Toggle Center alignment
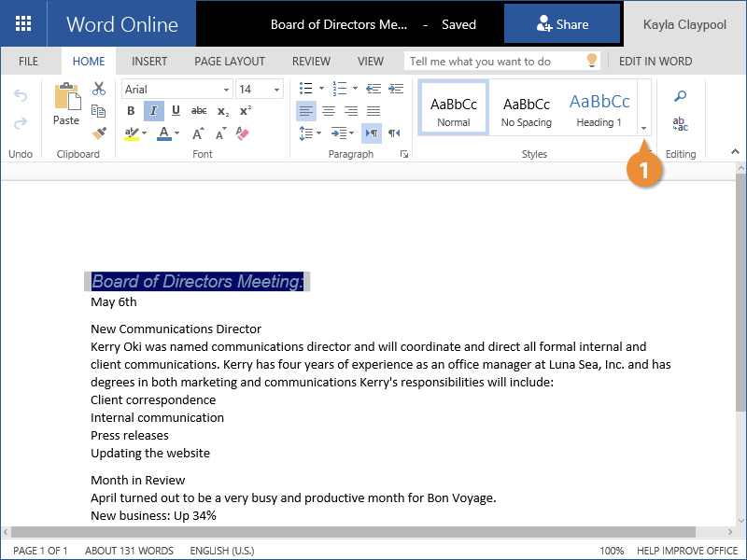Screen dimensions: 747x560 (329, 111)
